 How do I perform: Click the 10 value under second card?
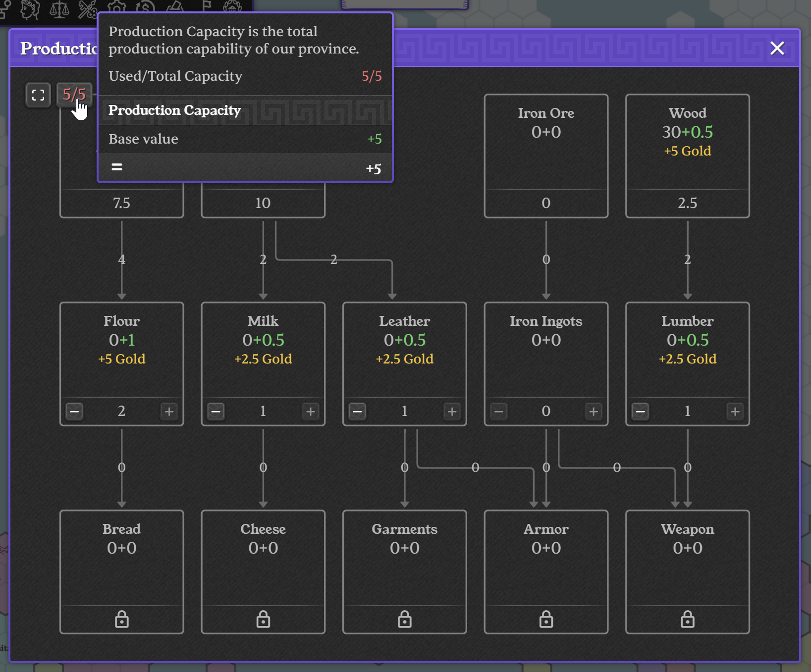click(x=263, y=203)
